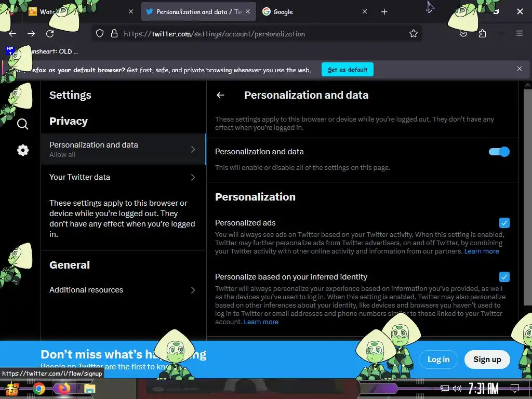Click the 'Settings' heading text
The height and width of the screenshot is (399, 532).
[70, 95]
